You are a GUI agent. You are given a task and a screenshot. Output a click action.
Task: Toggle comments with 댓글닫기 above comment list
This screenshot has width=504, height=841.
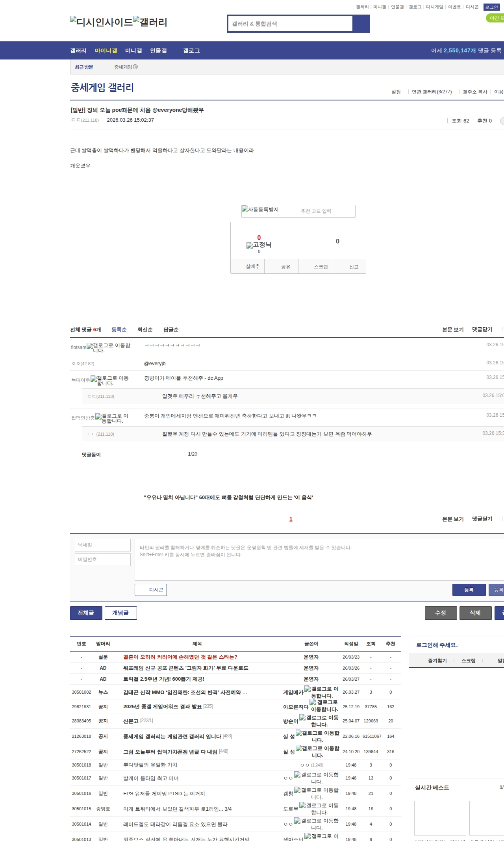pyautogui.click(x=482, y=329)
